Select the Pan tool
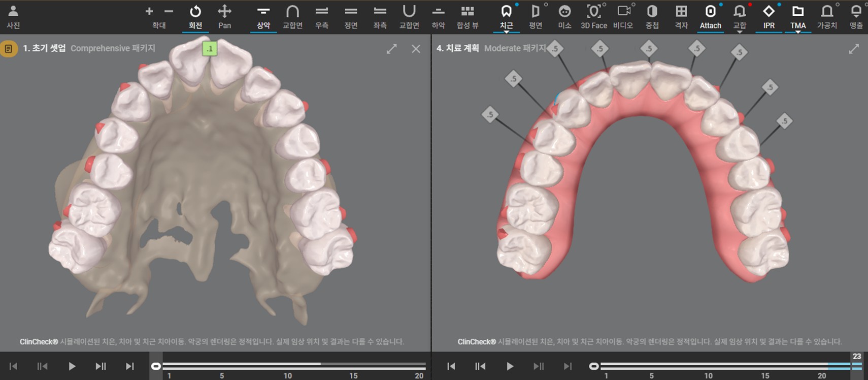868x380 pixels. pyautogui.click(x=224, y=17)
